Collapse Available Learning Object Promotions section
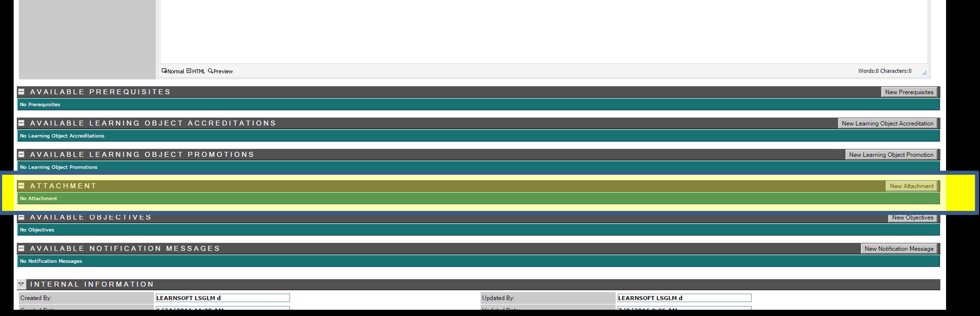 [x=21, y=154]
